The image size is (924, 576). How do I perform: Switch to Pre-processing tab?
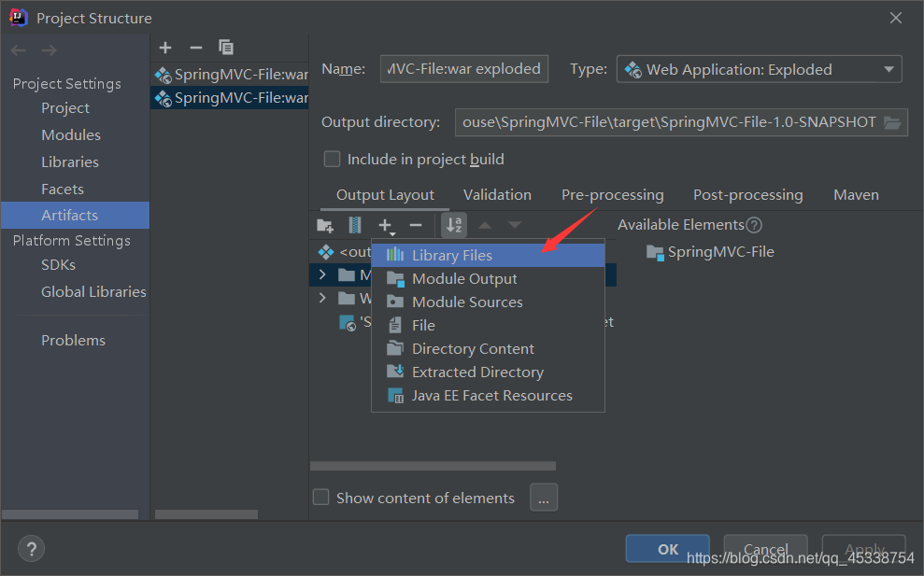coord(612,195)
